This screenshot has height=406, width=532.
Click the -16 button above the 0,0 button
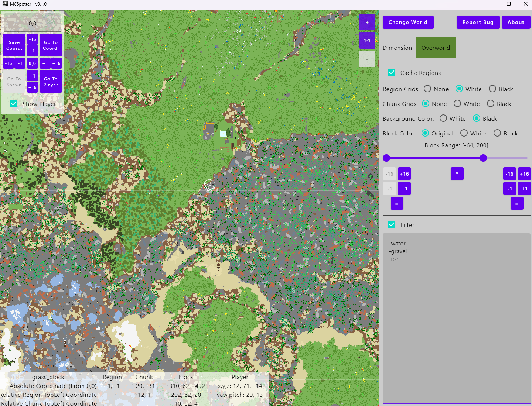coord(33,39)
